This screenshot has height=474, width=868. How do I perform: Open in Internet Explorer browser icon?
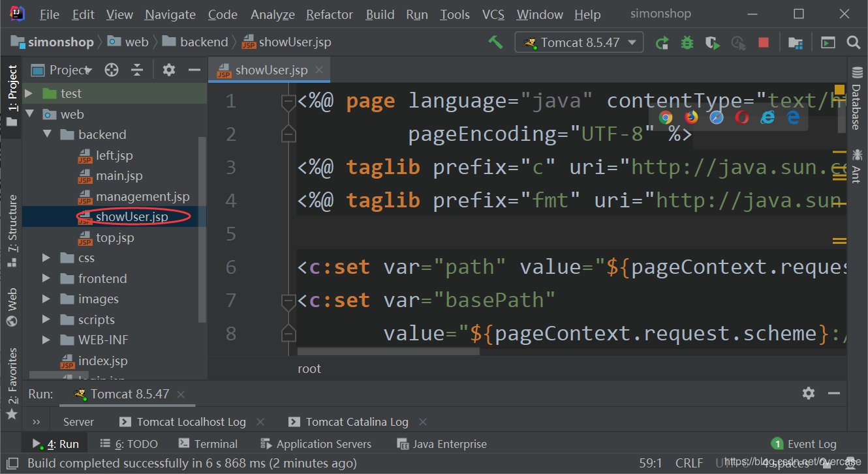tap(767, 117)
